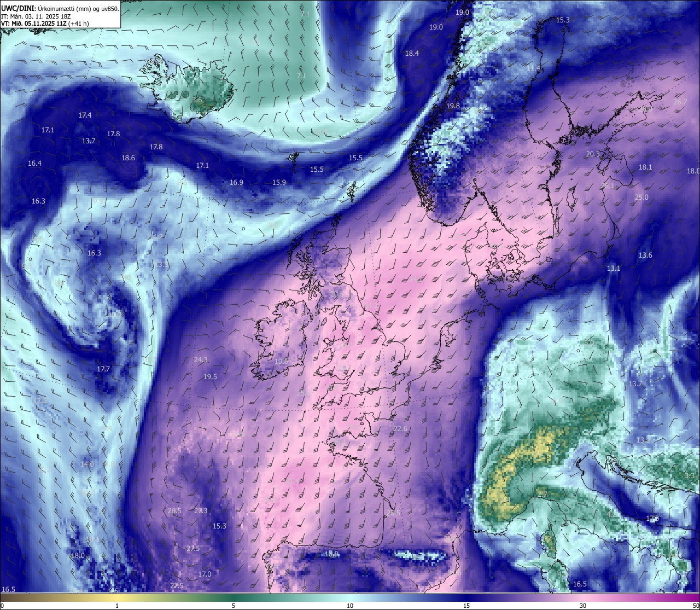
Task: Click the 13.2 value label
Action: [x=643, y=440]
